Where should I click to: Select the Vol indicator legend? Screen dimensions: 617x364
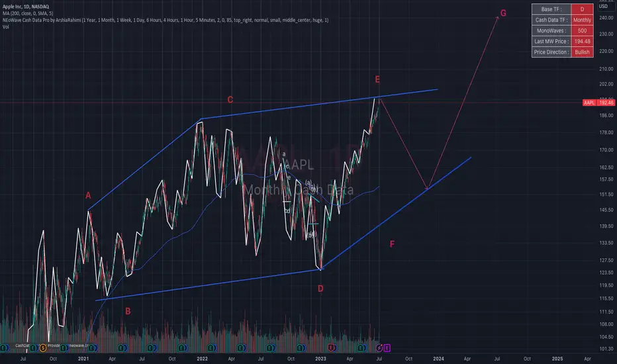[5, 26]
